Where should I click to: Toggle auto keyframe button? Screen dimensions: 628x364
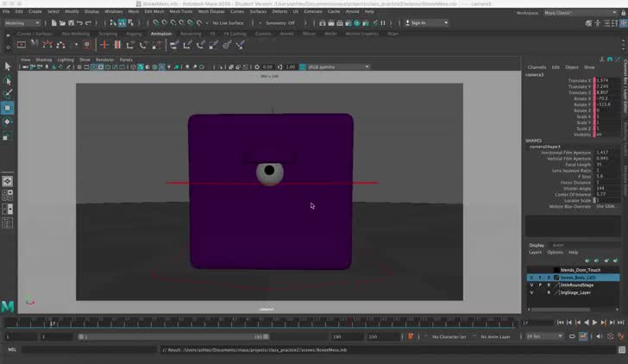[583, 336]
